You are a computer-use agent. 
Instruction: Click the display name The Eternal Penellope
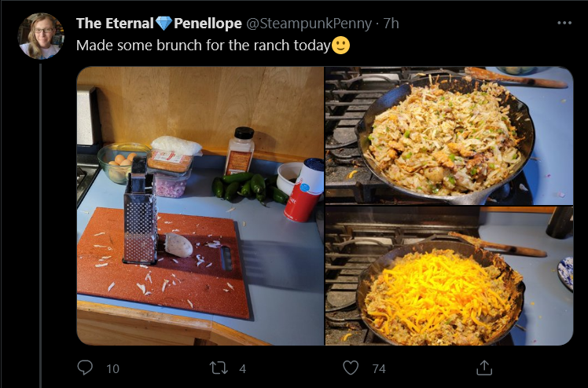(159, 24)
